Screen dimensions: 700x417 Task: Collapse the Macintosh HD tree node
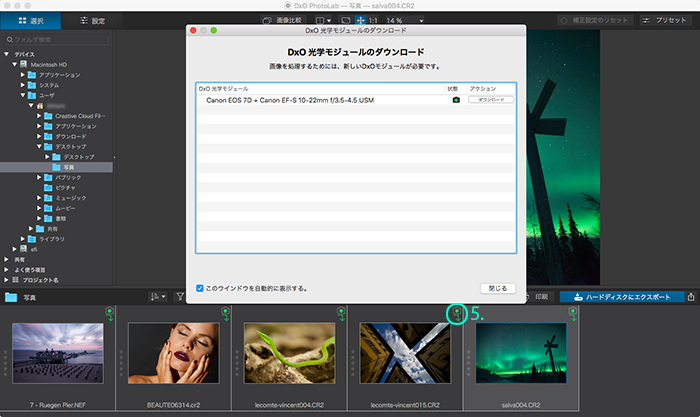tap(15, 64)
